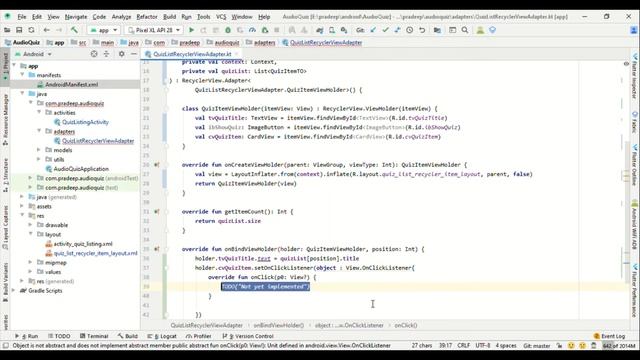Open the Flutter Inspector side panel

[x=634, y=76]
